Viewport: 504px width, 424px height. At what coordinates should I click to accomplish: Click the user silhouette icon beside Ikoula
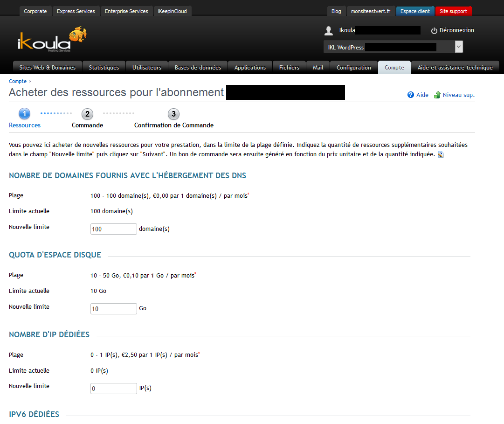pyautogui.click(x=329, y=30)
